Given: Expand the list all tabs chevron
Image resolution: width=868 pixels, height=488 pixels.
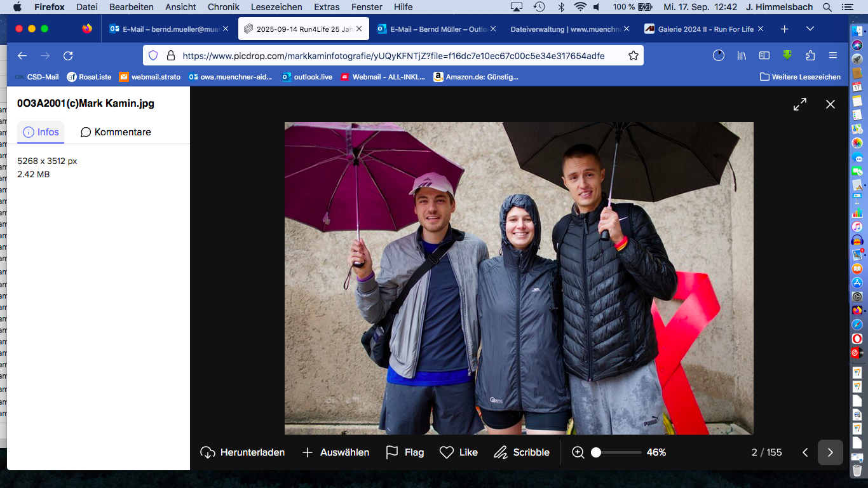Looking at the screenshot, I should point(810,29).
